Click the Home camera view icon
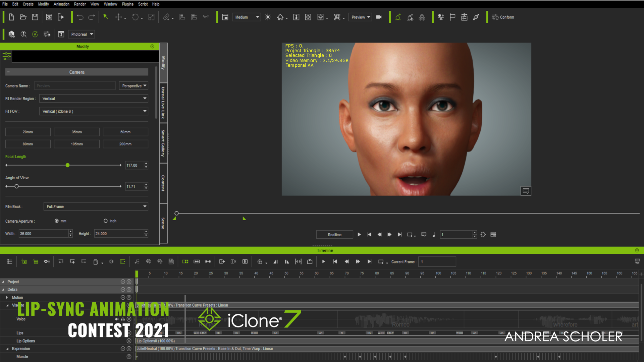644x362 pixels. [280, 17]
